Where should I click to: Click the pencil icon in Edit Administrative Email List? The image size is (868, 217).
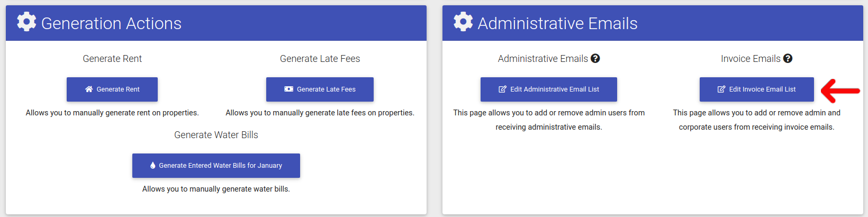503,89
